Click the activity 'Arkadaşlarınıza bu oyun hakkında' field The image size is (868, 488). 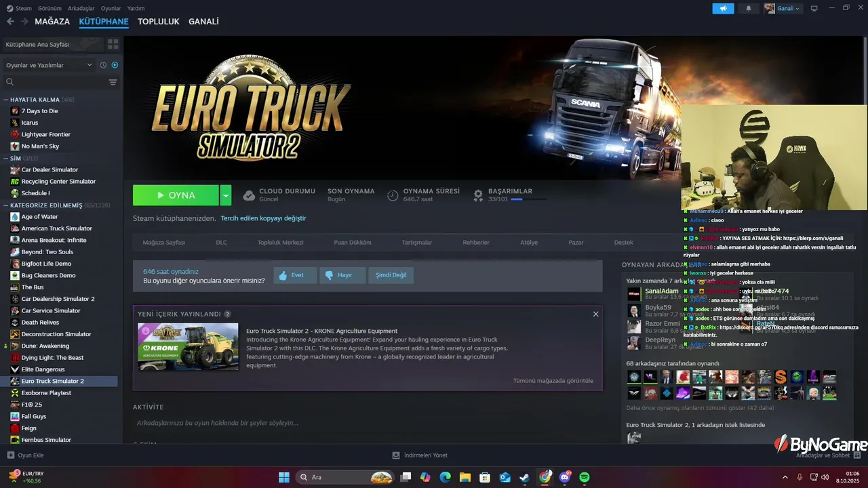tap(366, 423)
